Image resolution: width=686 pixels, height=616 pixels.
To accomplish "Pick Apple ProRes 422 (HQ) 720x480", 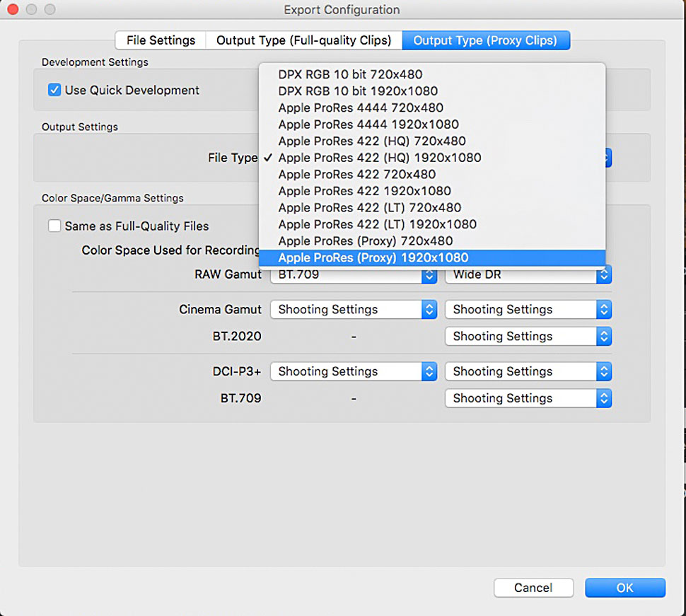I will 432,141.
